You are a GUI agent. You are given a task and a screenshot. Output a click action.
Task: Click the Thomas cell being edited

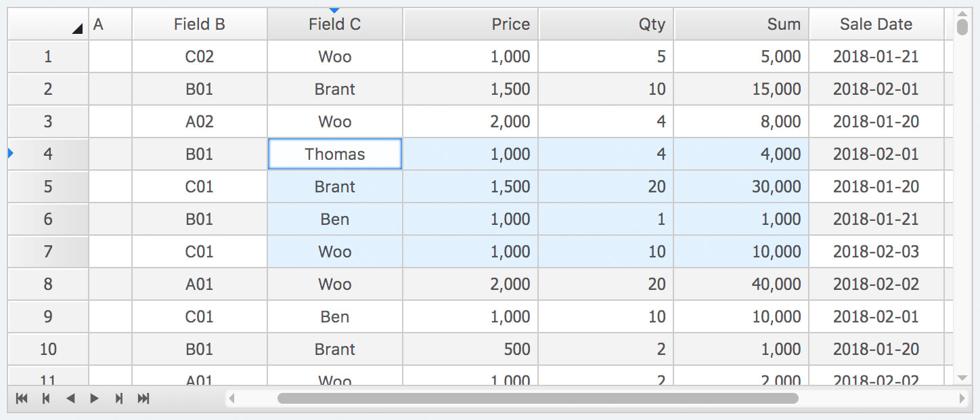coord(335,154)
